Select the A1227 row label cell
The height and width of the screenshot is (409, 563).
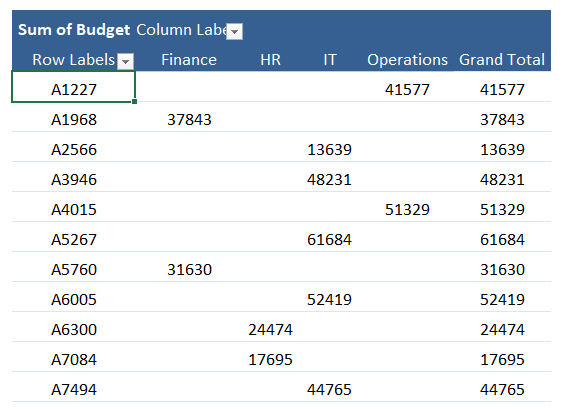(74, 87)
